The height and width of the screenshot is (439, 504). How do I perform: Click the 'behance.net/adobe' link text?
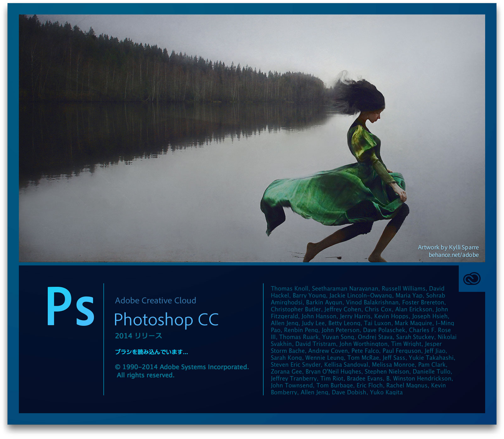click(454, 255)
